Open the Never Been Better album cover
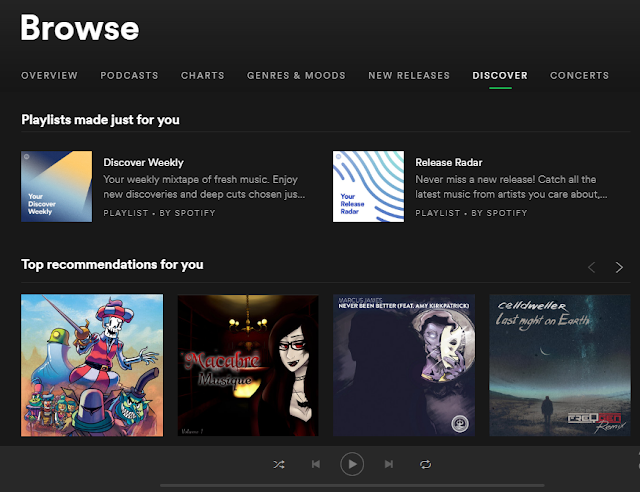The width and height of the screenshot is (640, 492). pyautogui.click(x=404, y=365)
